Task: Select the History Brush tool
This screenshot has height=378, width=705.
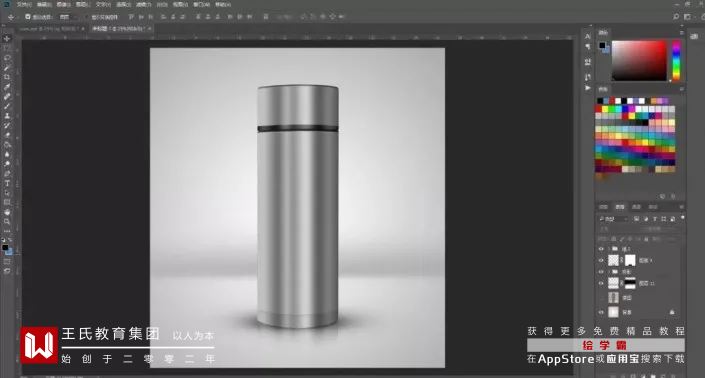Action: (x=7, y=125)
